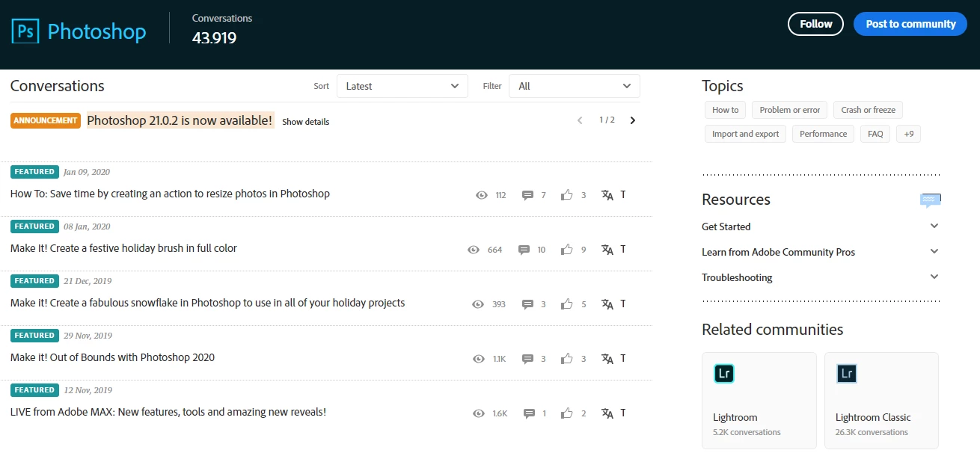Viewport: 980px width, 456px height.
Task: Translate the Out of Bounds post
Action: (x=607, y=359)
